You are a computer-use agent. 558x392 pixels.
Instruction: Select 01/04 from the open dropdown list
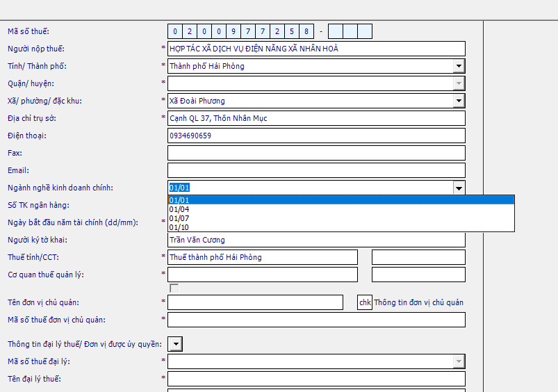pyautogui.click(x=340, y=209)
